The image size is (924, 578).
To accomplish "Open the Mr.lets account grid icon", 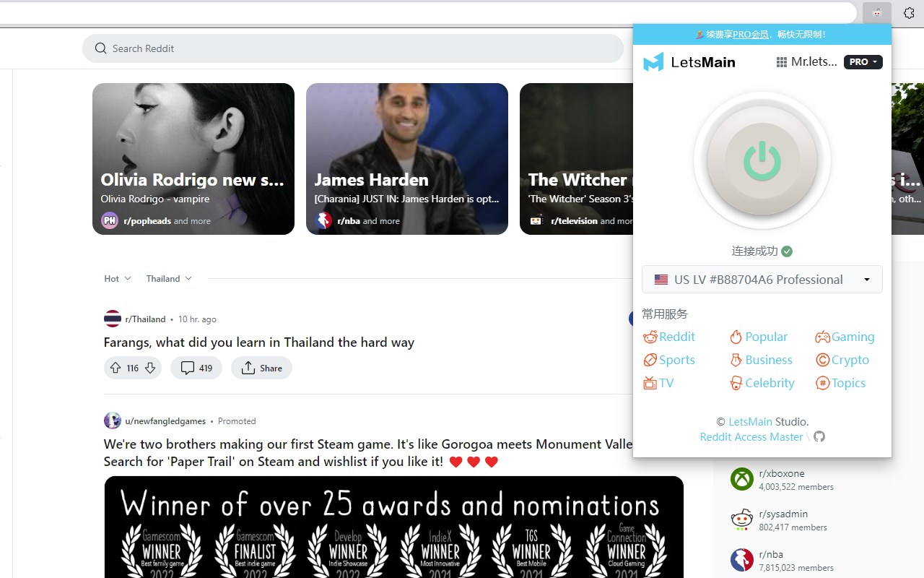I will (x=781, y=62).
